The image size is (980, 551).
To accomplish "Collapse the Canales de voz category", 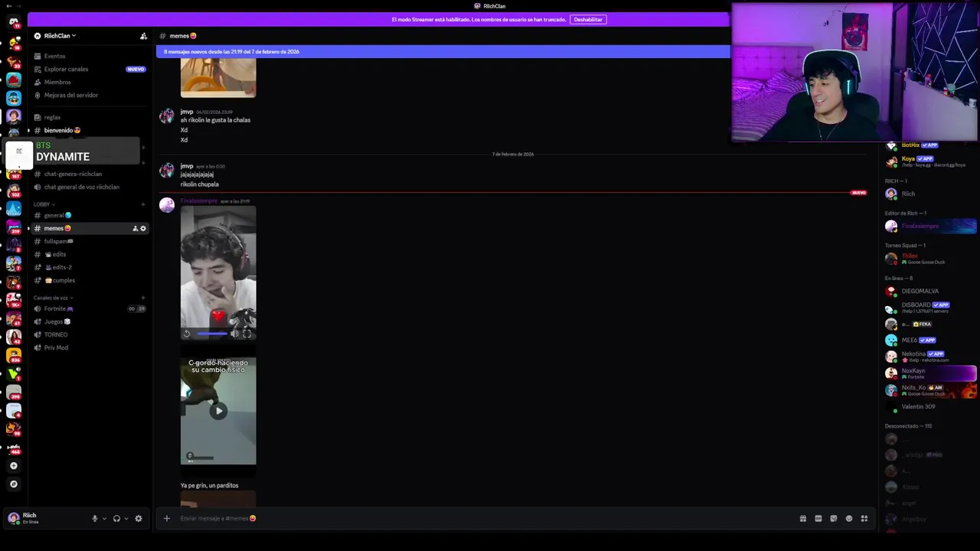I will point(53,298).
